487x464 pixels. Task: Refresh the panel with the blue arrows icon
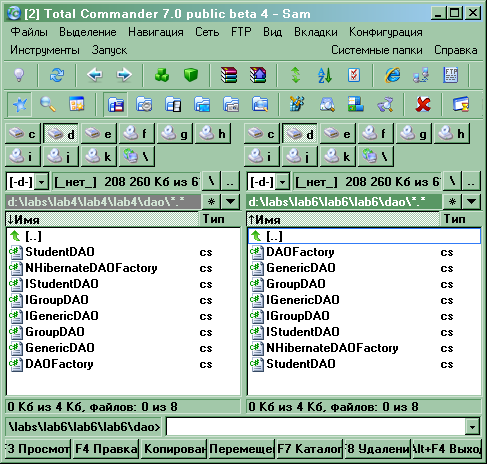pyautogui.click(x=57, y=75)
